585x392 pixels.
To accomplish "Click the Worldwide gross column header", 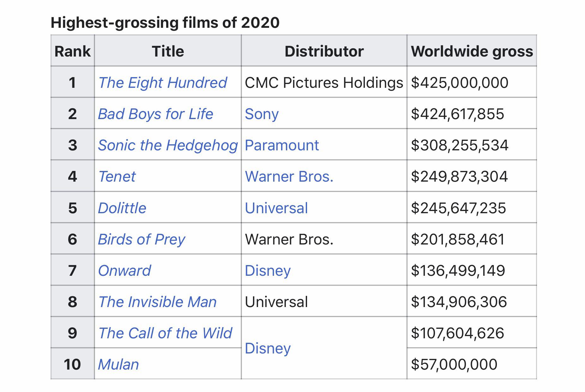I will pos(472,51).
